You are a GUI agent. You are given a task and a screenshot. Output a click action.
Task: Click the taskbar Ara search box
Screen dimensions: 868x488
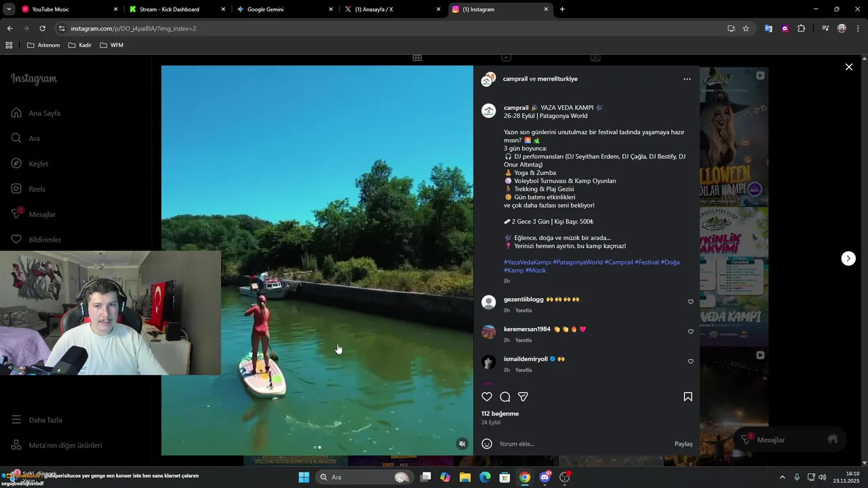click(x=365, y=477)
